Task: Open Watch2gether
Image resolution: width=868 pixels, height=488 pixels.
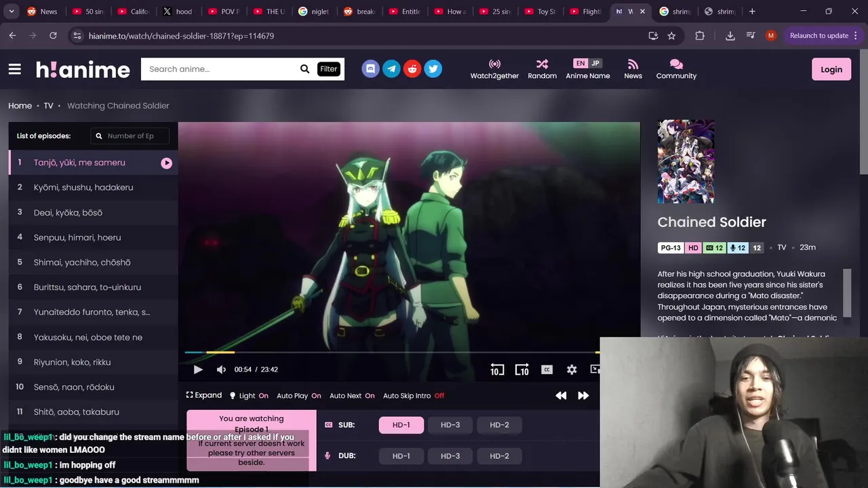Action: coord(494,69)
